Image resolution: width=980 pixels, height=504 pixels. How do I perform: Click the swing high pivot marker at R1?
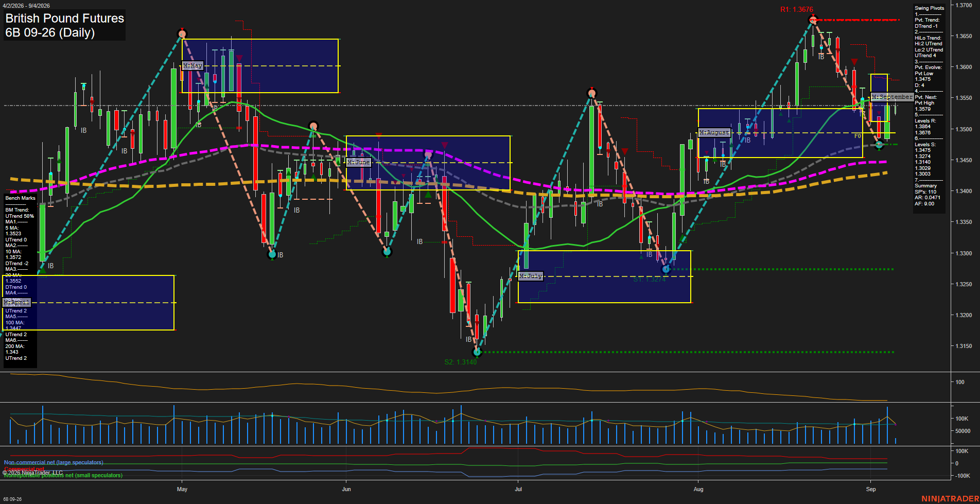tap(813, 20)
